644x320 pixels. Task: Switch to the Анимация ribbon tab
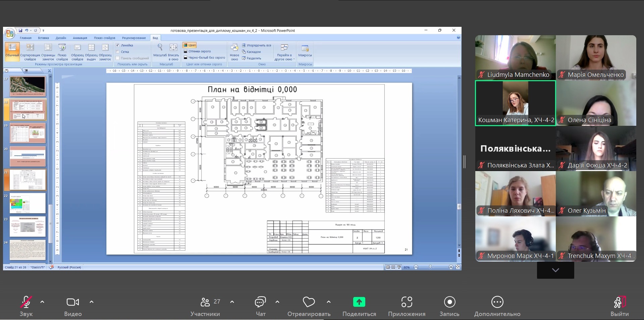(80, 38)
